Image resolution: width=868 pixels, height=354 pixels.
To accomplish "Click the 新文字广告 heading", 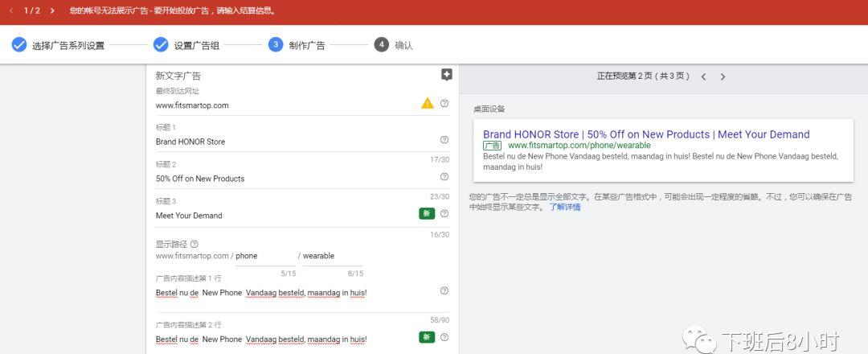I will 178,76.
